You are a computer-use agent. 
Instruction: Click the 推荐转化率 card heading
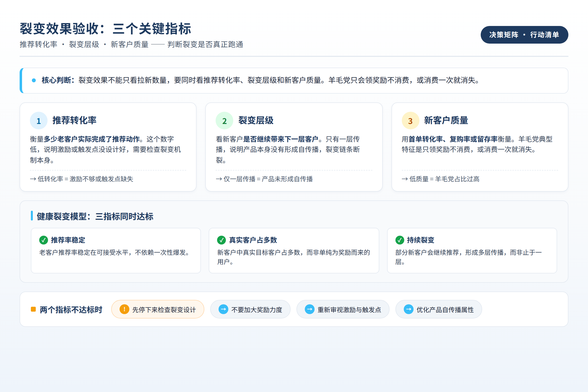click(74, 120)
